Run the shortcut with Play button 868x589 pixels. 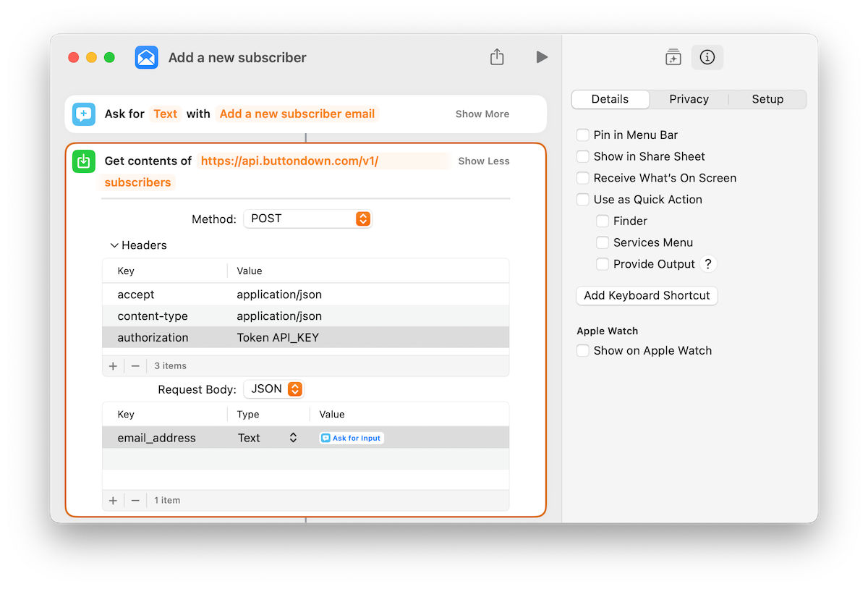(541, 57)
